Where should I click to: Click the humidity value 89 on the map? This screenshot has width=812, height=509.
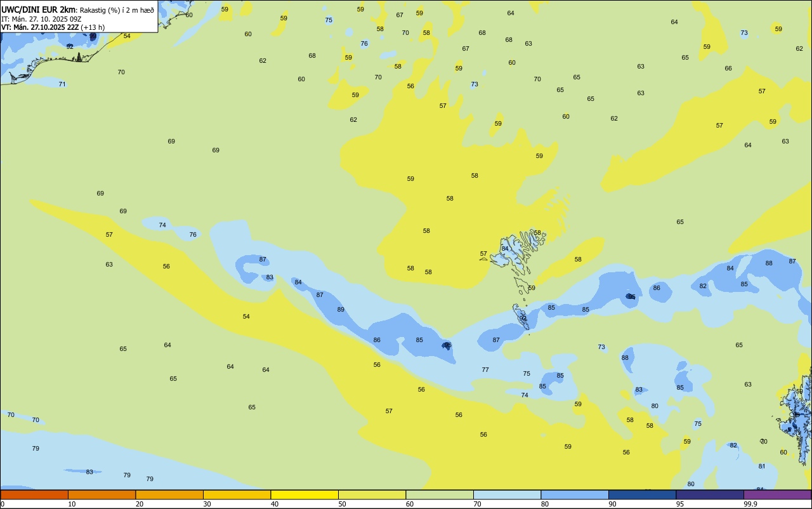tap(341, 310)
